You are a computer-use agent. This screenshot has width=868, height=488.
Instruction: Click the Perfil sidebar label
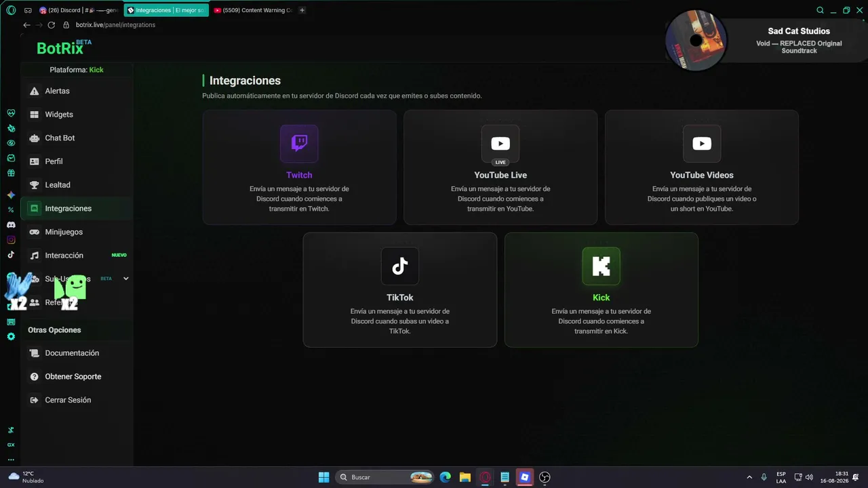[x=54, y=161]
